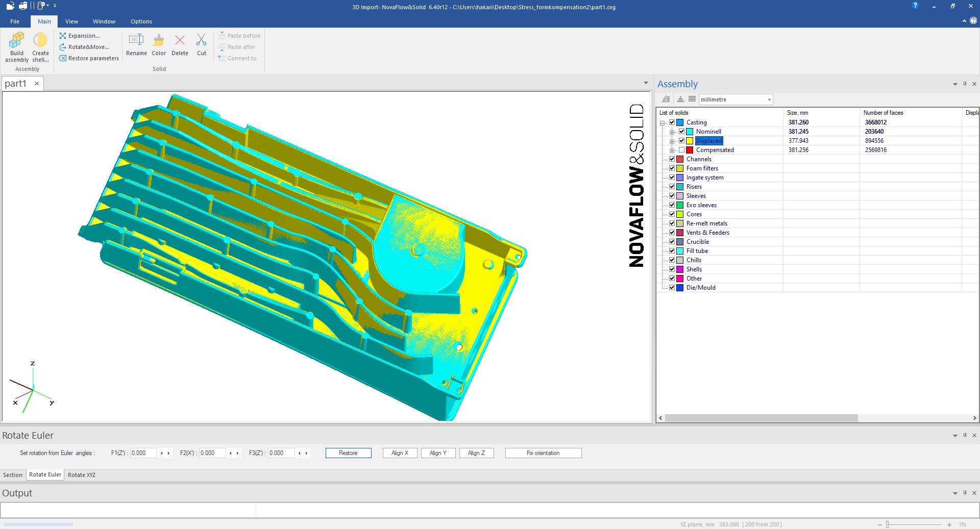Open the Rotate&Move tool
The height and width of the screenshot is (529, 980).
click(x=84, y=47)
